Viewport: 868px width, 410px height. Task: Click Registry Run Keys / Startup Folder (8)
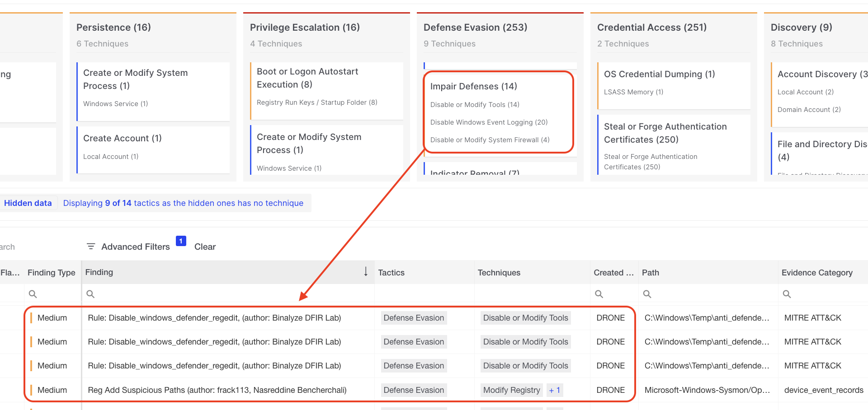point(317,102)
